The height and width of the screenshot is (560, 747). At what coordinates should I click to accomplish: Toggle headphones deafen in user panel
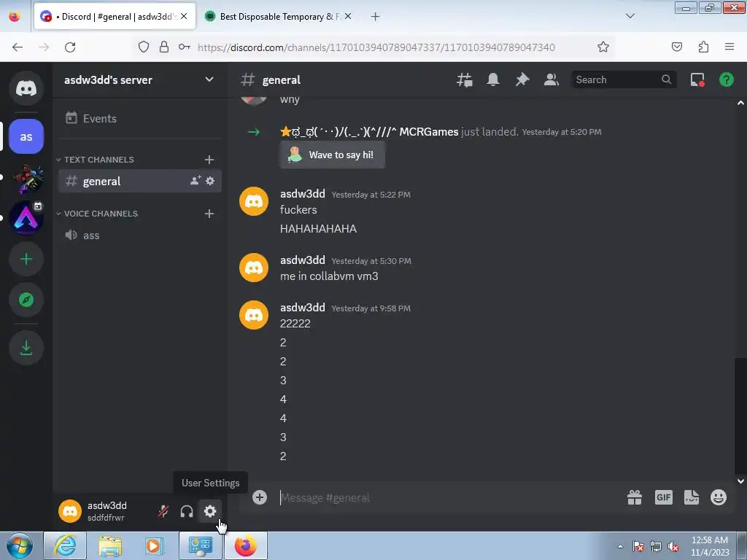[x=187, y=511]
